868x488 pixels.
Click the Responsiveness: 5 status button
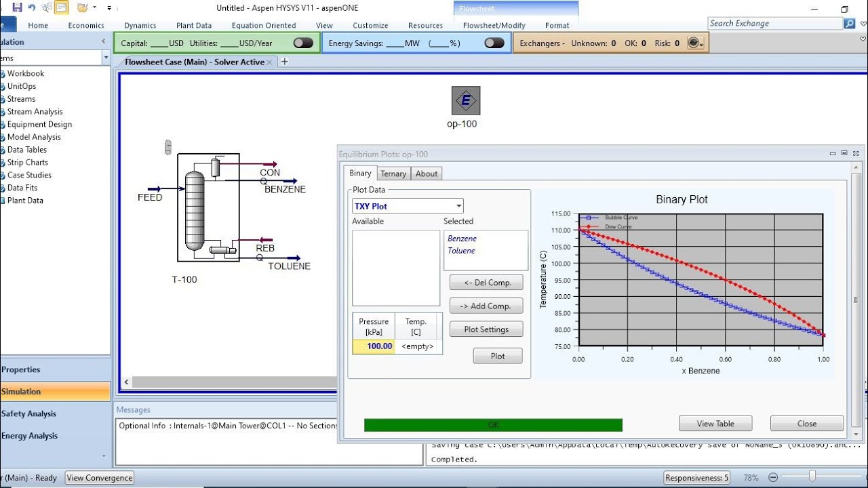pos(697,478)
